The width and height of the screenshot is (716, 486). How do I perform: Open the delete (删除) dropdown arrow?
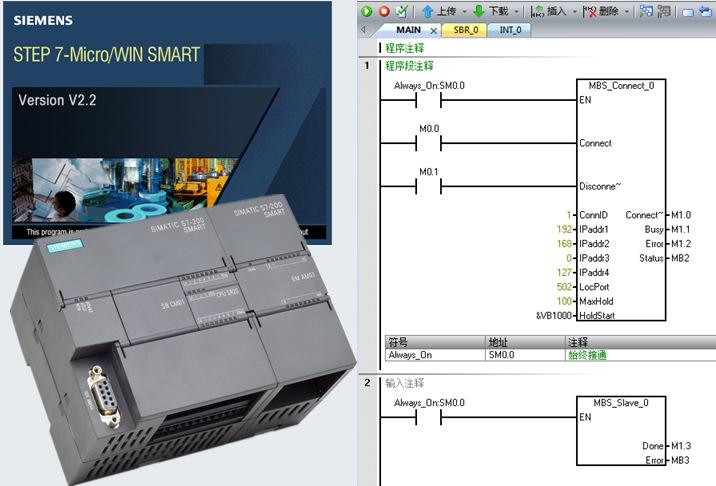click(x=627, y=12)
